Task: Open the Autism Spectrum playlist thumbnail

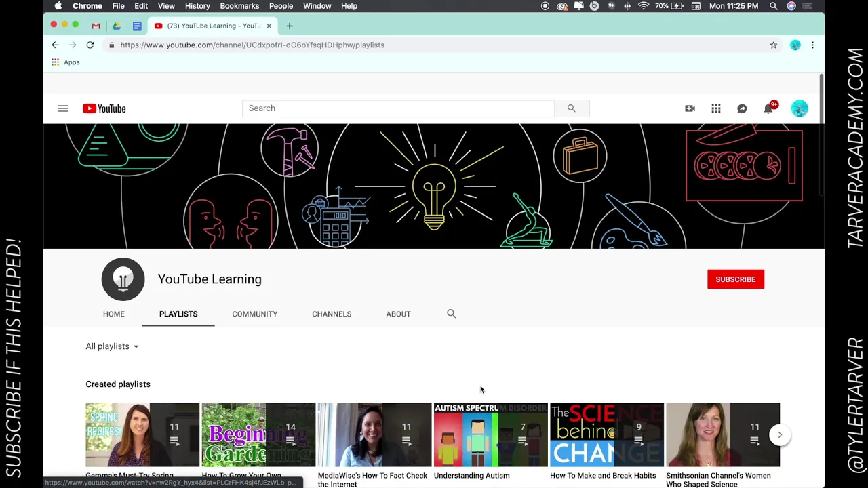Action: point(491,435)
